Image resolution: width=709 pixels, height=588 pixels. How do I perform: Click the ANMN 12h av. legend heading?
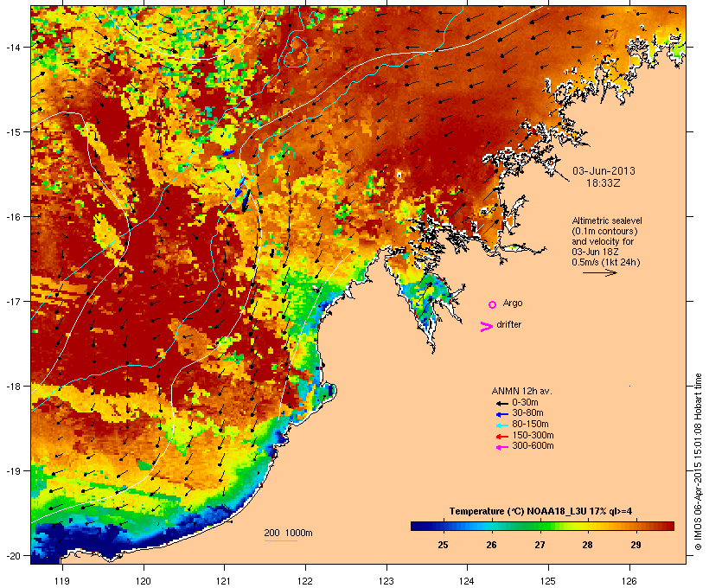tap(521, 391)
